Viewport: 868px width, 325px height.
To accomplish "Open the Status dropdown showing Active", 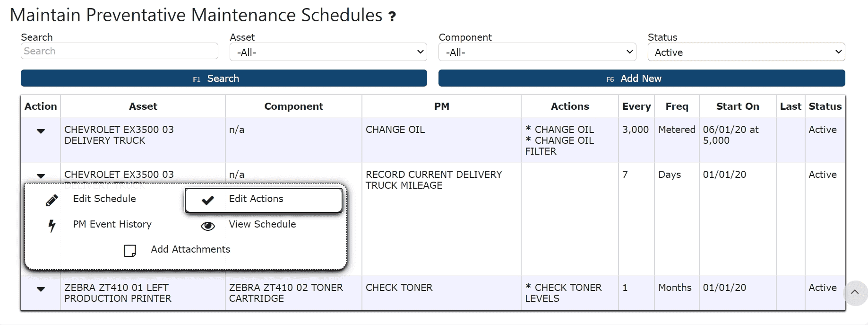I will coord(746,52).
